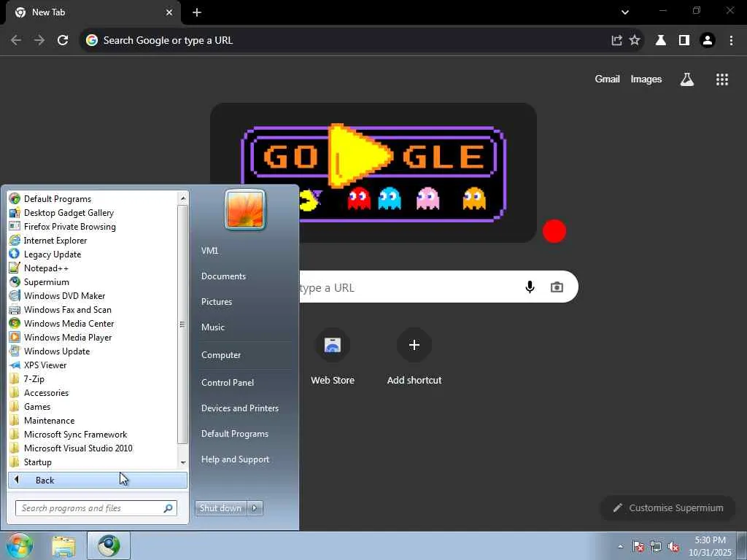Open the profile avatar menu
This screenshot has height=560, width=747.
pyautogui.click(x=708, y=41)
